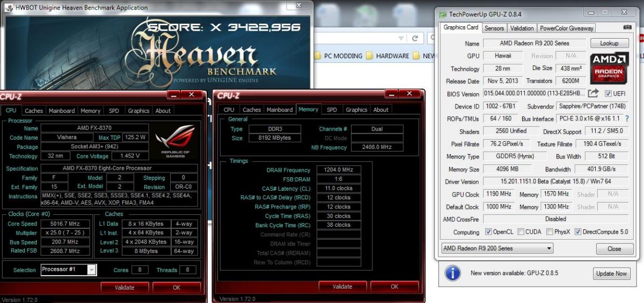The width and height of the screenshot is (644, 303).
Task: Click the bus interface question mark icon
Action: (626, 118)
